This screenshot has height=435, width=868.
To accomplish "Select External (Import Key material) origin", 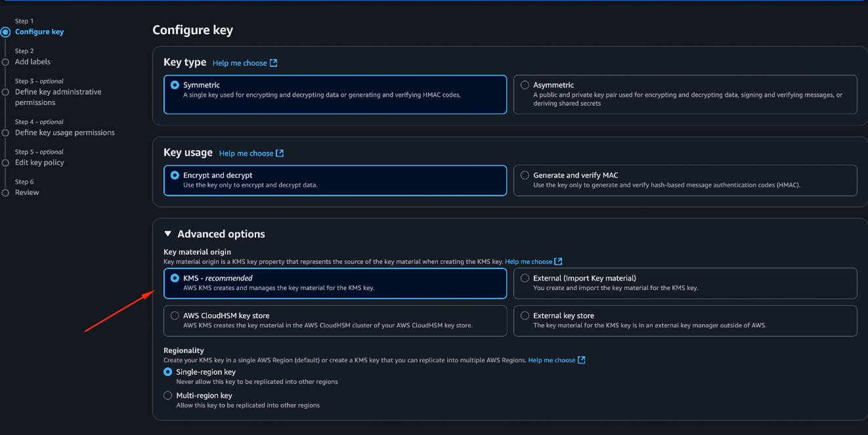I will [x=525, y=279].
